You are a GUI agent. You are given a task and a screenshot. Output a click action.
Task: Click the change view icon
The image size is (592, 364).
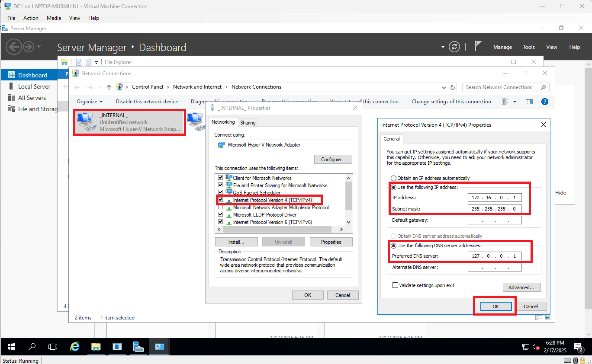505,102
